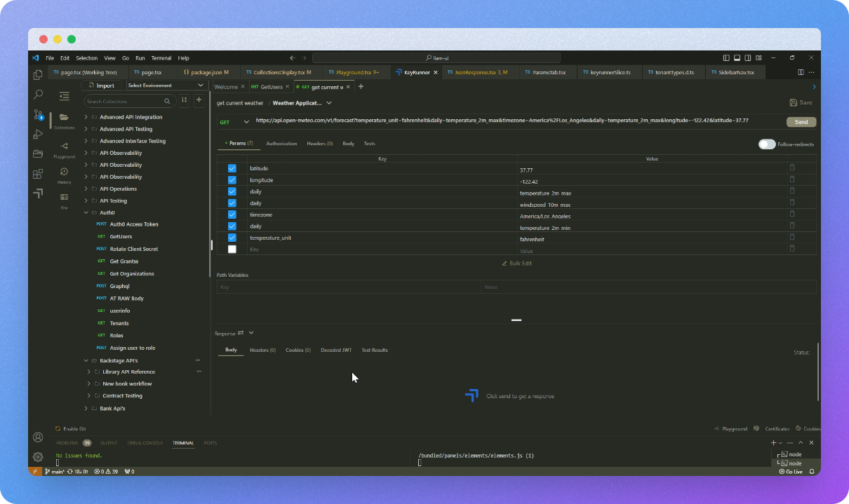Open the Extensions view icon
The image size is (849, 504).
[38, 174]
